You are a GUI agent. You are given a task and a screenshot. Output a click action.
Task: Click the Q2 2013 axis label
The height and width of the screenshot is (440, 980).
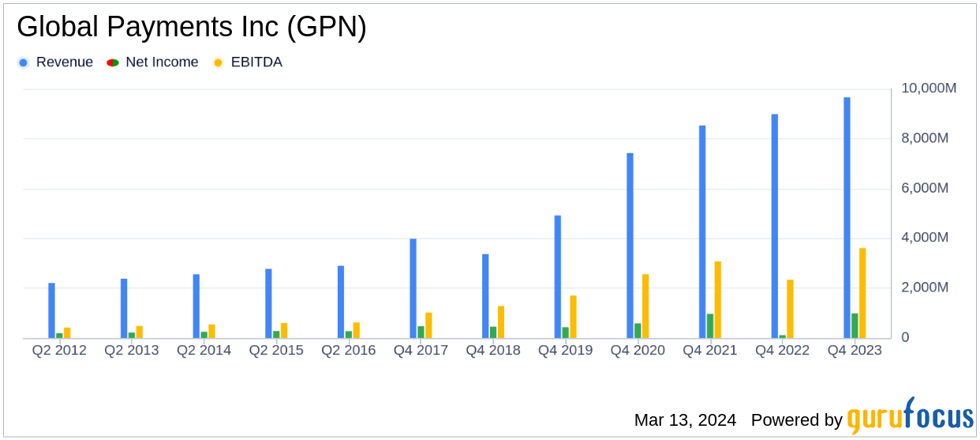click(132, 350)
